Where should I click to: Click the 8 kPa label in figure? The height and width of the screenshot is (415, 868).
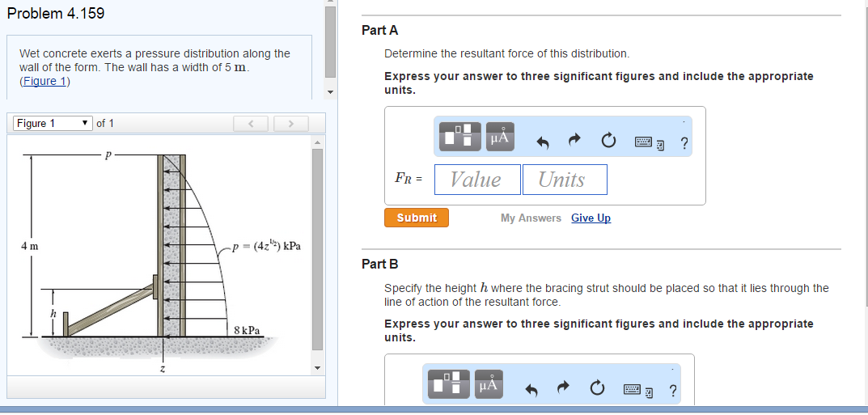click(247, 330)
